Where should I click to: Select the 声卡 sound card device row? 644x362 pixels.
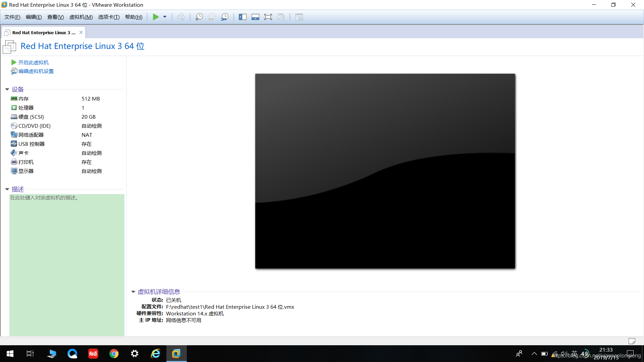click(x=66, y=153)
